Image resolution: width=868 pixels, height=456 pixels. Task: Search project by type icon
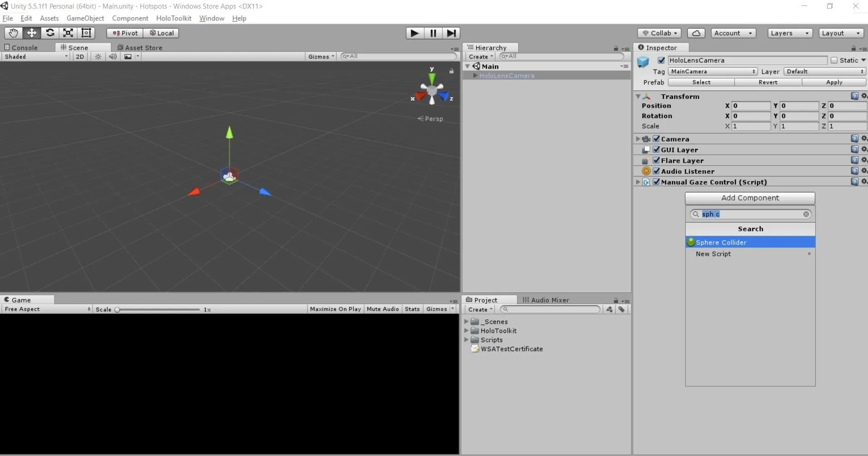click(x=609, y=309)
